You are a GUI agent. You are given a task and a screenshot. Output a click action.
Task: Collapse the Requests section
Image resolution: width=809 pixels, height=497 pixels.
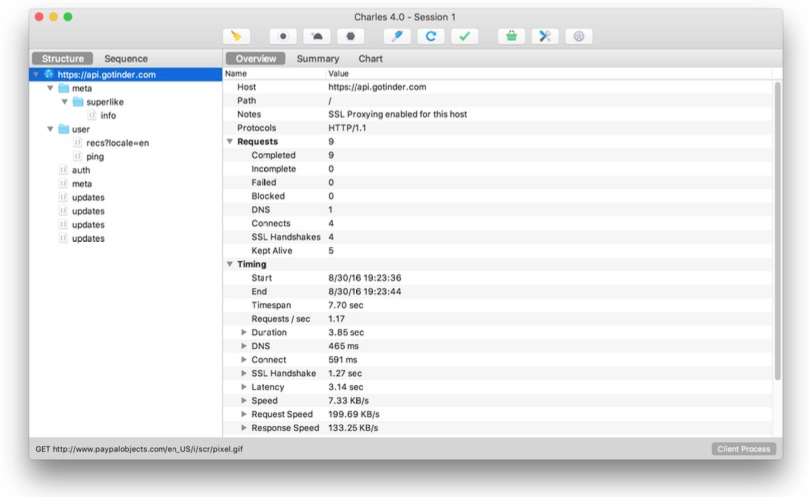pos(229,142)
